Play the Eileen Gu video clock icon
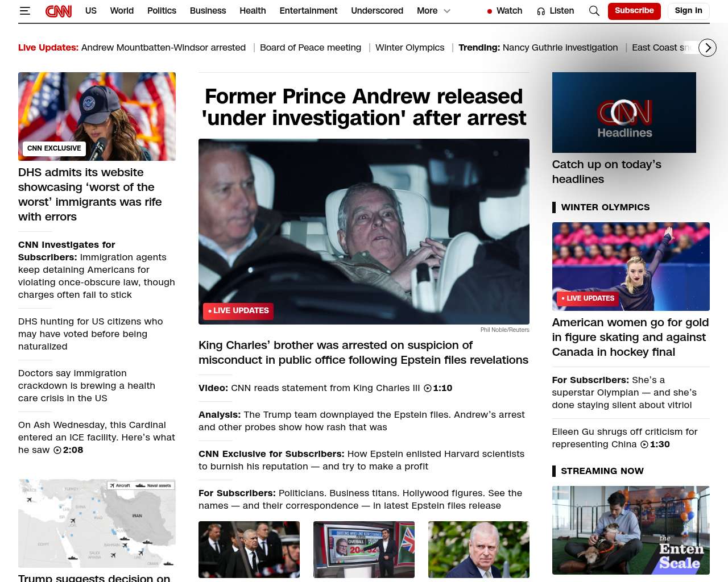Screen dimensions: 728x582 click(644, 444)
